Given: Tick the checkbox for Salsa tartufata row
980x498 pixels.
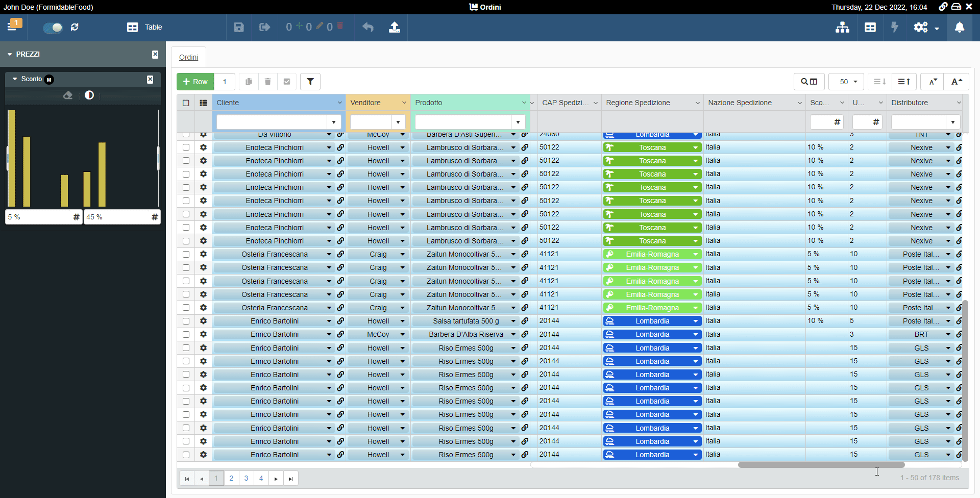Looking at the screenshot, I should [x=186, y=321].
